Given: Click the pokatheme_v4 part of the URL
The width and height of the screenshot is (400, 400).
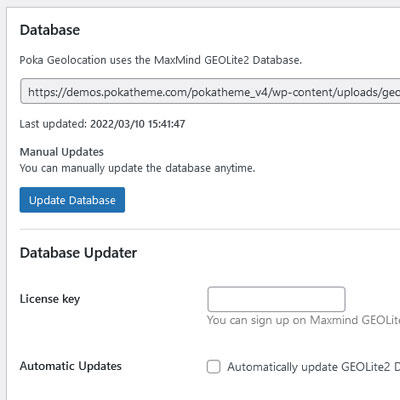Looking at the screenshot, I should tap(230, 92).
